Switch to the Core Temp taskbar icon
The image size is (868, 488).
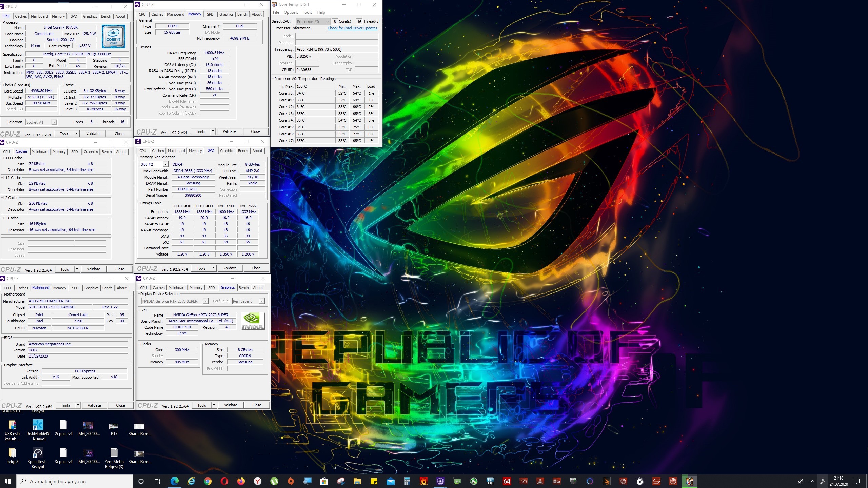pos(690,481)
